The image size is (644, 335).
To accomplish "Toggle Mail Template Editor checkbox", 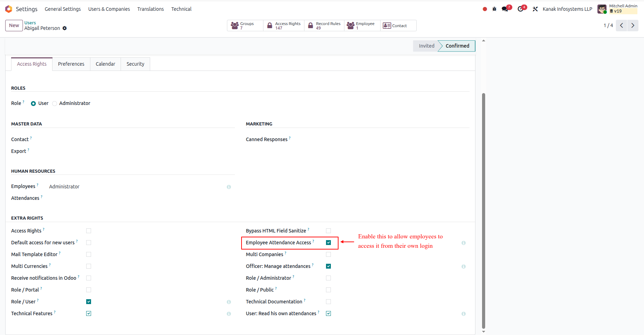I will 89,254.
